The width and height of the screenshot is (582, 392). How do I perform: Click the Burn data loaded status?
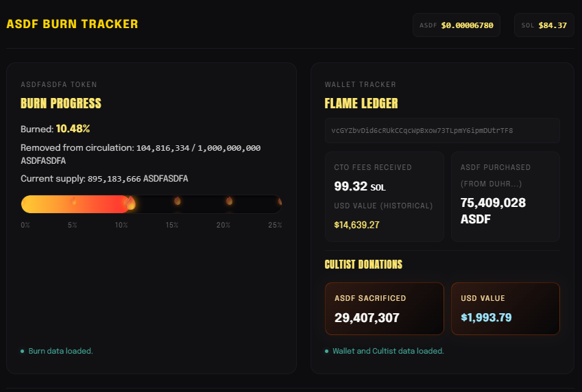click(x=60, y=351)
